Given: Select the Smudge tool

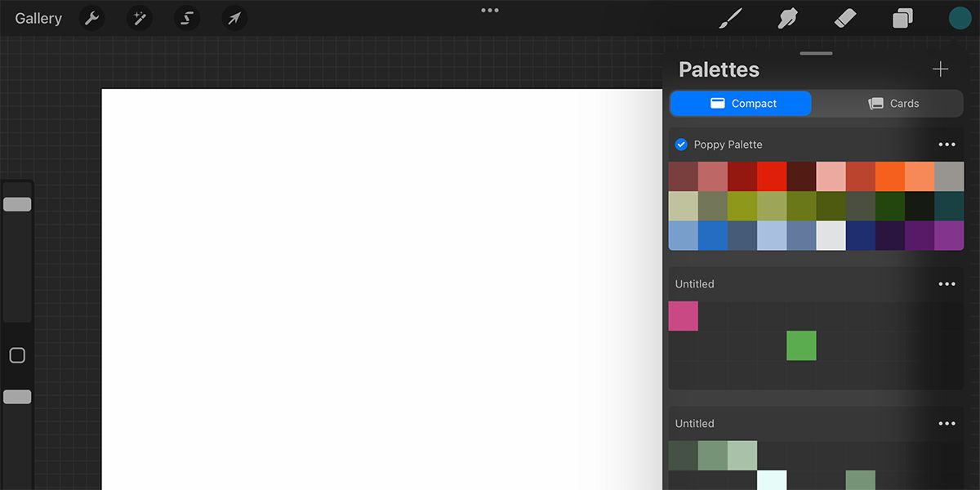Looking at the screenshot, I should point(786,17).
